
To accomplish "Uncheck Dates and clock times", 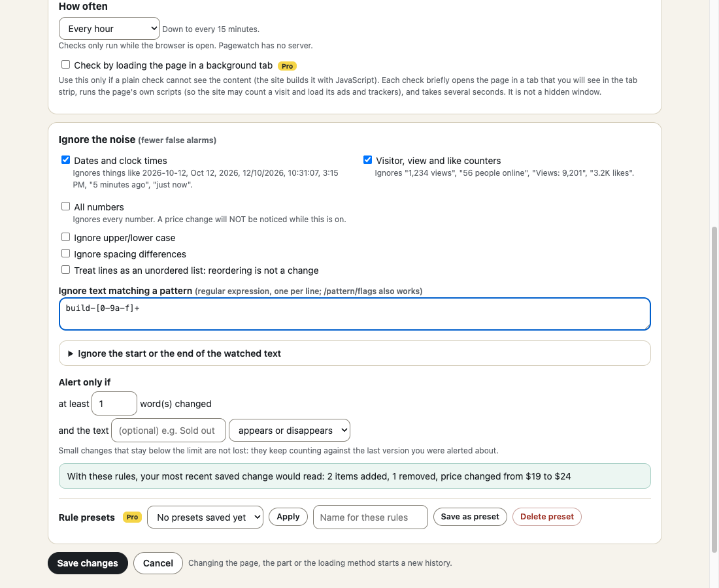I will [65, 160].
